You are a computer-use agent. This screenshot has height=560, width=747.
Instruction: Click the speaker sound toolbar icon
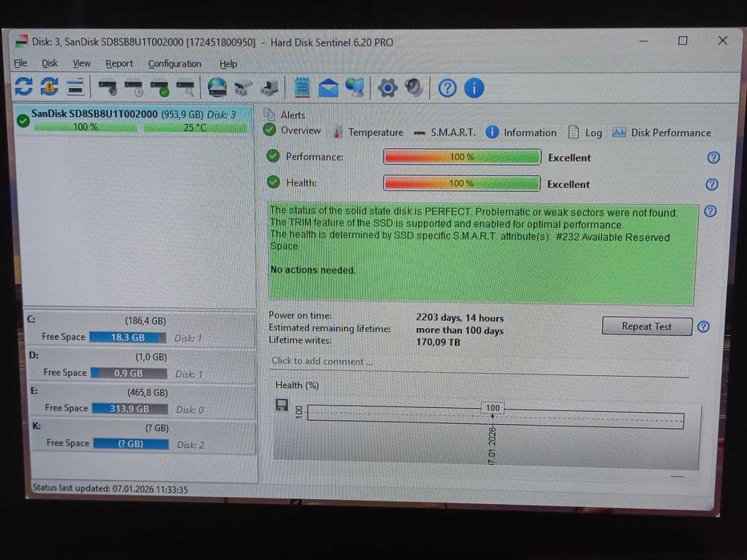pos(413,88)
